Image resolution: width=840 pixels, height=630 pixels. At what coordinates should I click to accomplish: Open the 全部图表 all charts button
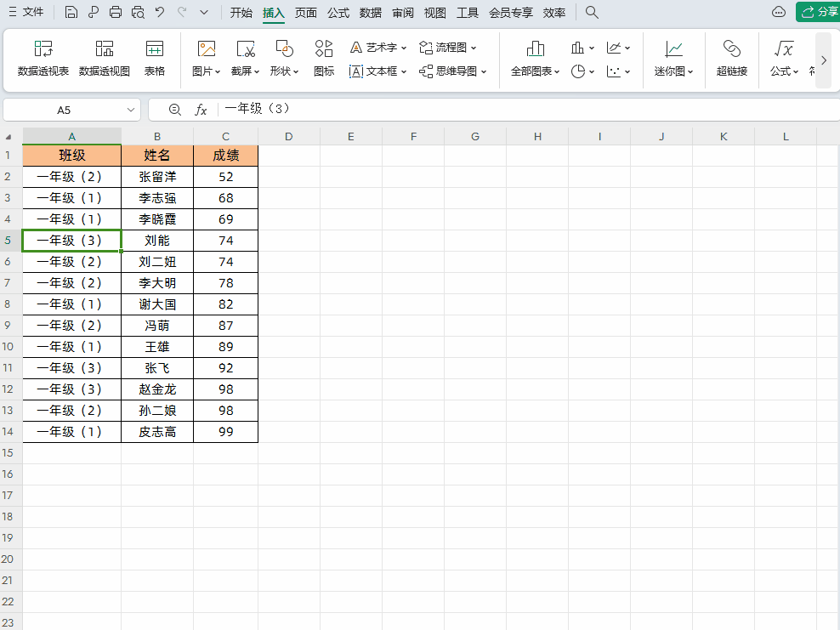[535, 59]
